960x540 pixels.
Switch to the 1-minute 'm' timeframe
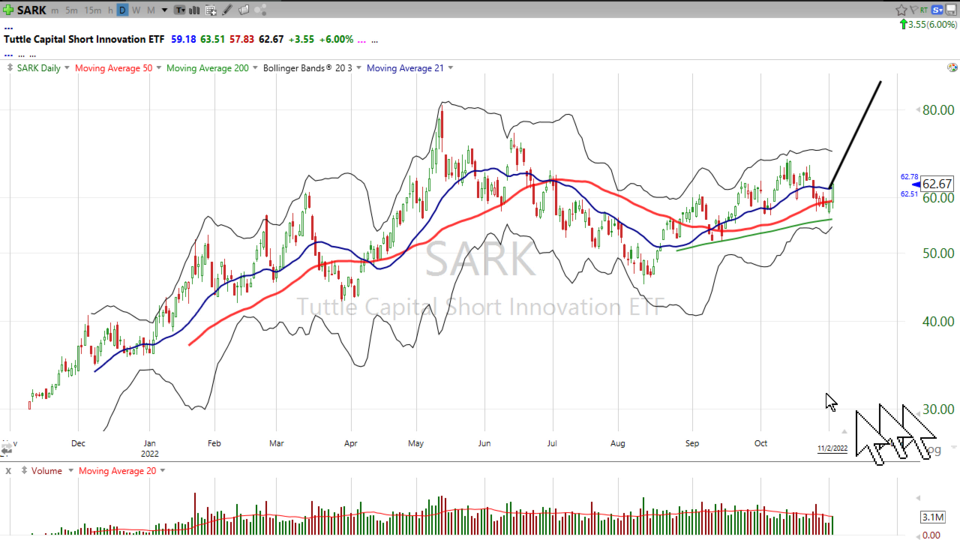55,10
